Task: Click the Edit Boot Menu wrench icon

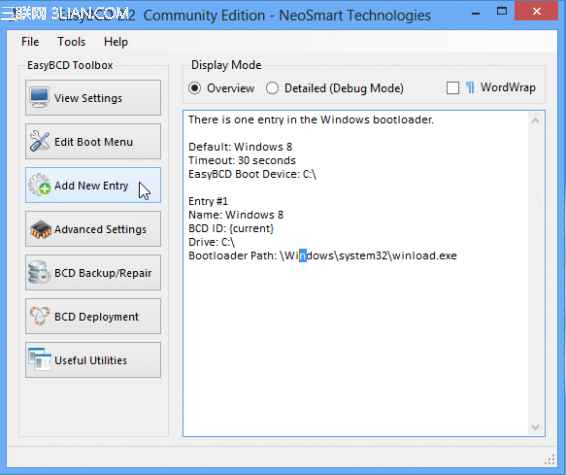Action: [40, 141]
